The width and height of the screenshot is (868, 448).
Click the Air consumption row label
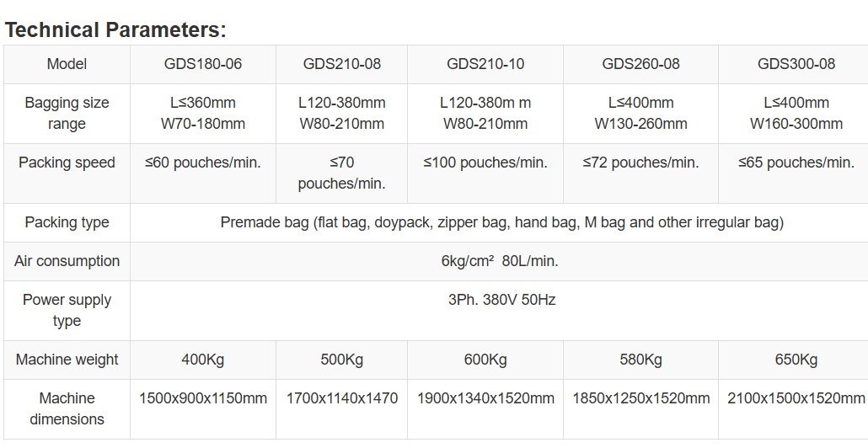tap(67, 261)
